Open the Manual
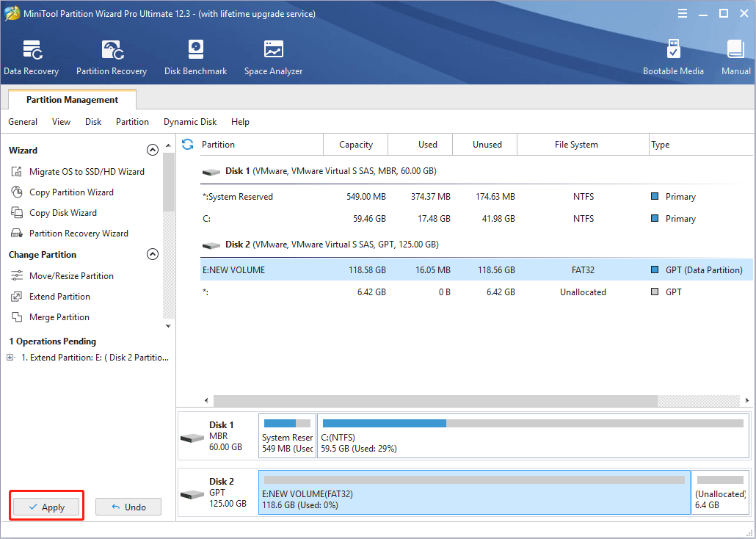 (735, 57)
